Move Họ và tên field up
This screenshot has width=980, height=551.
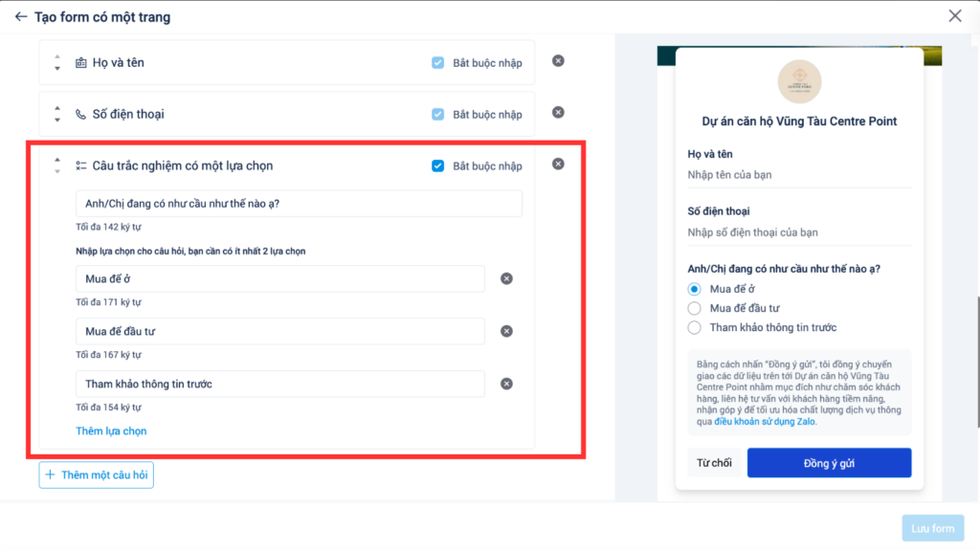(57, 56)
